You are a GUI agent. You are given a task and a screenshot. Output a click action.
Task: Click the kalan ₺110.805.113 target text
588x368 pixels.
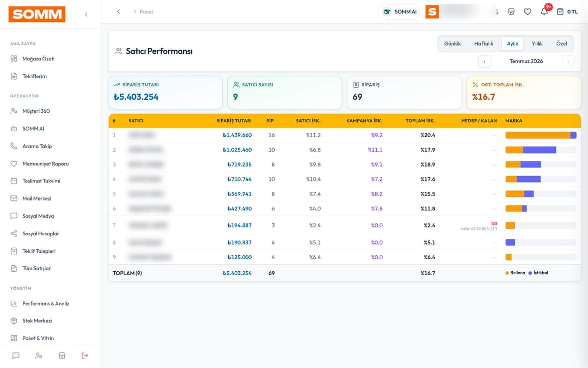coord(478,229)
